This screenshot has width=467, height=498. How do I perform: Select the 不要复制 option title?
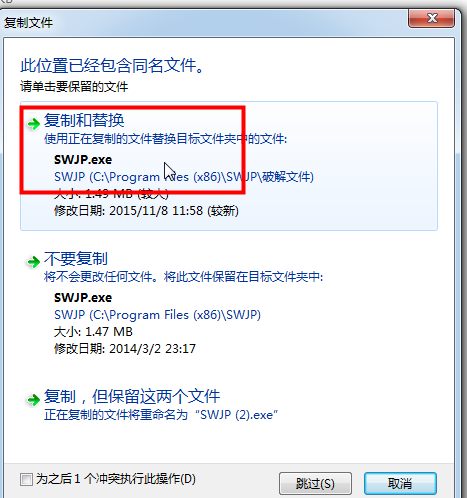coord(76,258)
